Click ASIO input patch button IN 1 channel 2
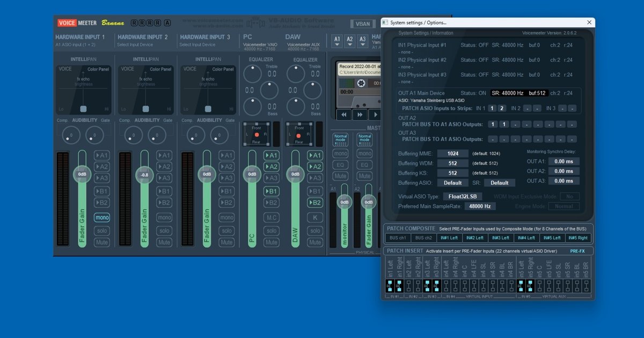Screen dimensions: 644x338 pos(502,108)
